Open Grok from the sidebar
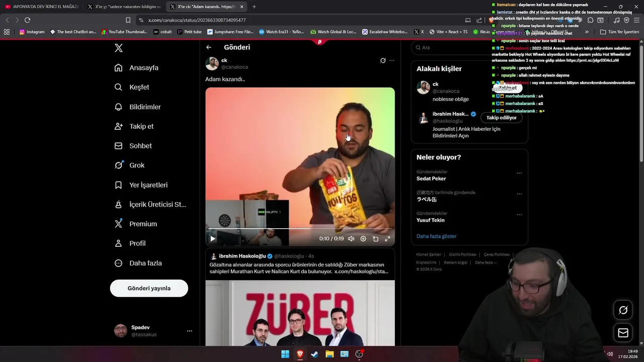This screenshot has height=362, width=644. pos(129,165)
